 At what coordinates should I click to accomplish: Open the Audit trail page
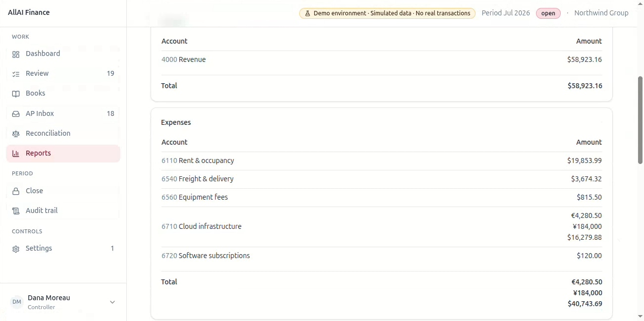point(63,211)
